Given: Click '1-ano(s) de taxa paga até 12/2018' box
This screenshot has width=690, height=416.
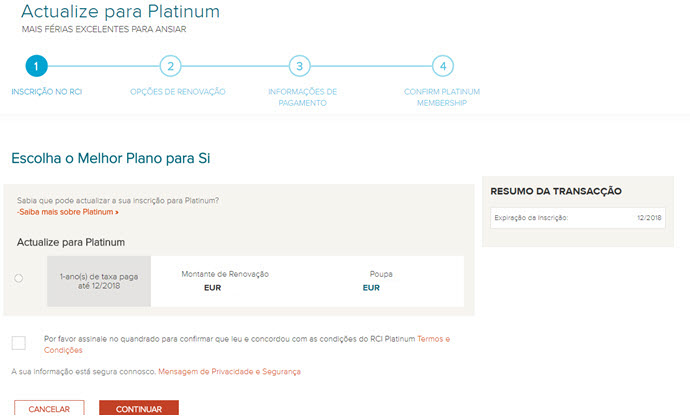Looking at the screenshot, I should tap(99, 281).
